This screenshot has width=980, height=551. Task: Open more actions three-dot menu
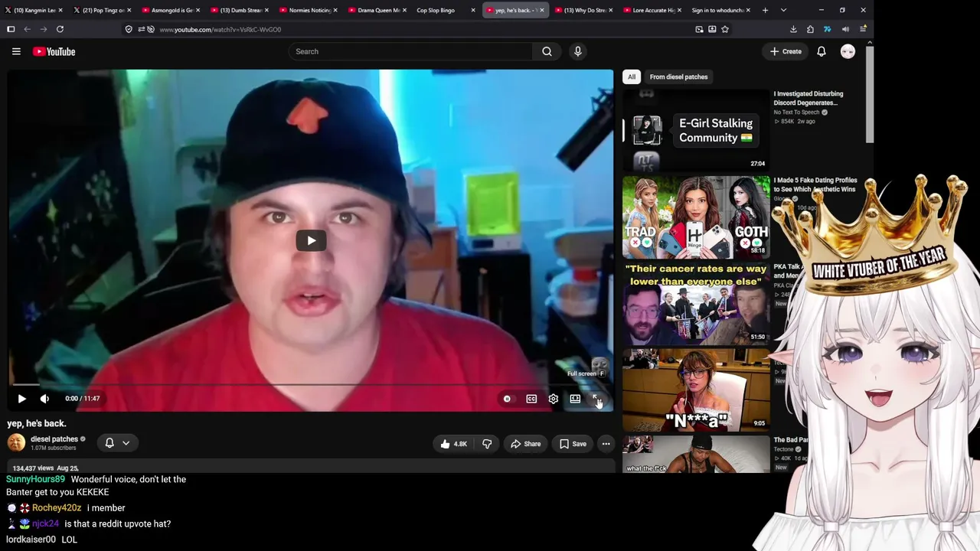(x=606, y=444)
